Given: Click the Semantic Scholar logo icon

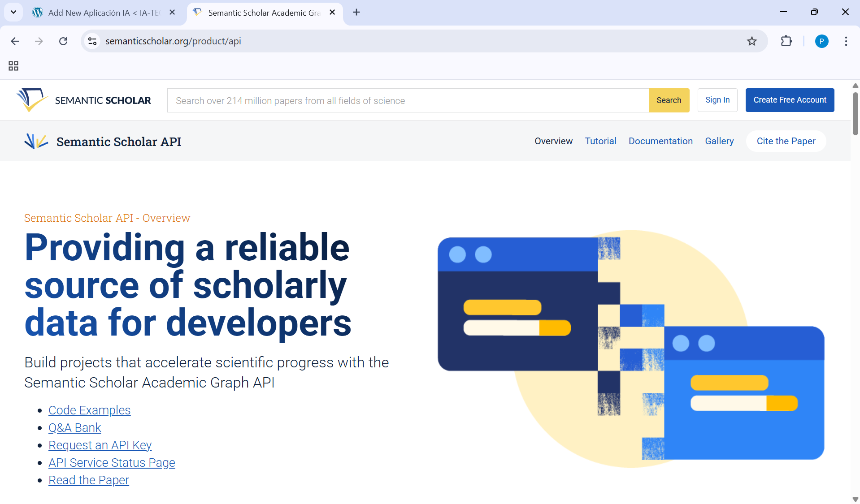Looking at the screenshot, I should click(31, 100).
